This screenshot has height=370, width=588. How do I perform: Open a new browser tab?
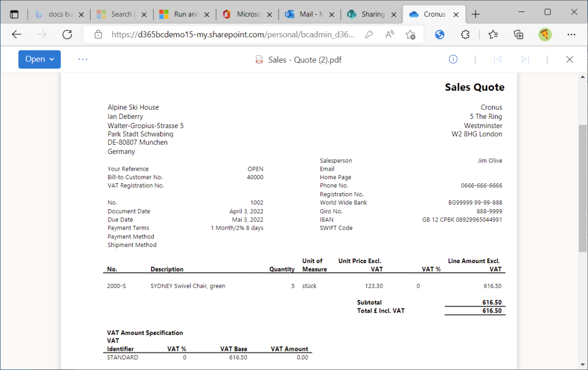475,14
